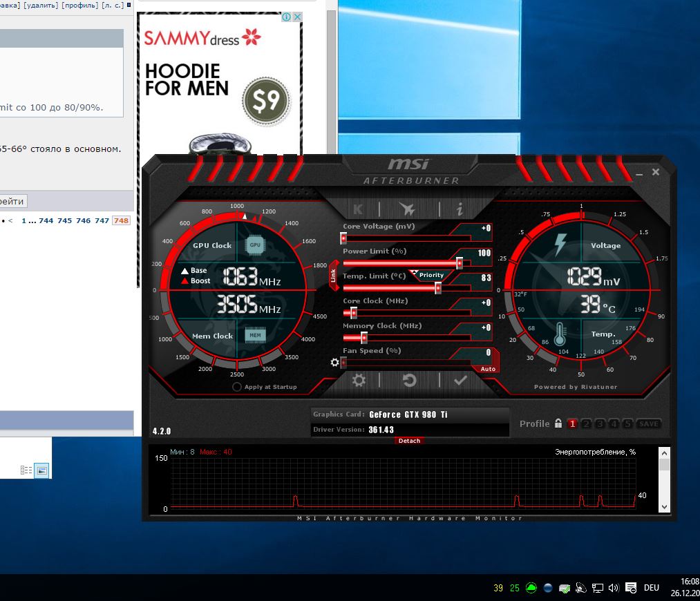Select profile slot 4

click(x=614, y=424)
